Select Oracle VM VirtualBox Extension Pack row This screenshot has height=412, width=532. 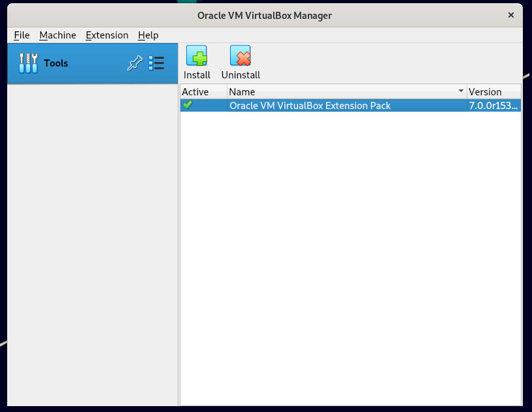[350, 106]
